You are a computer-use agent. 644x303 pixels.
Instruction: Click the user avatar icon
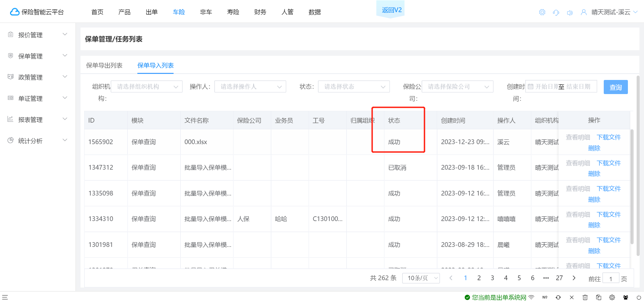coord(584,12)
